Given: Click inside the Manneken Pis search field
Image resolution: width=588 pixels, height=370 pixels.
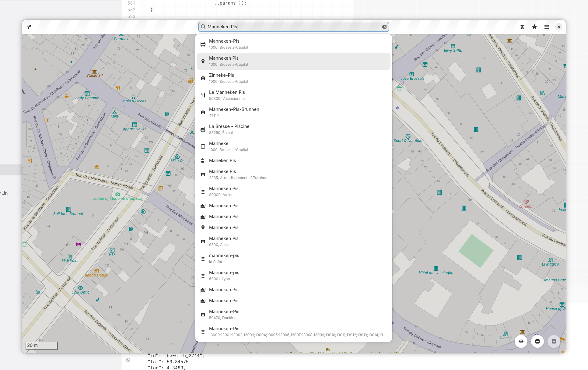Looking at the screenshot, I should click(293, 27).
